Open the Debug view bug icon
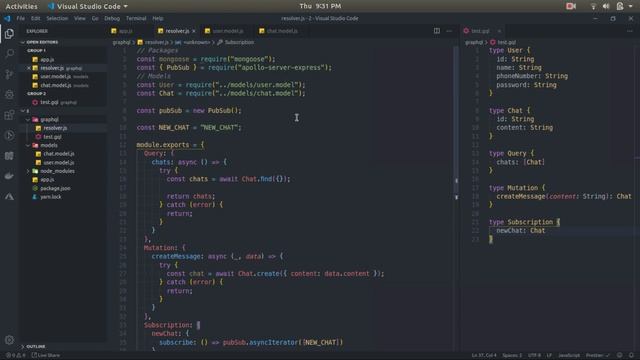 point(9,94)
